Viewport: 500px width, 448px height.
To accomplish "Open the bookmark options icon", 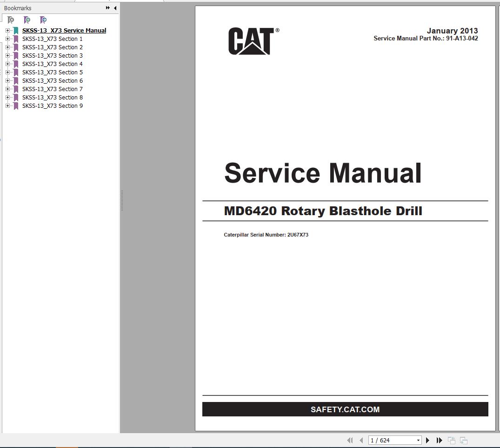I will [x=43, y=20].
